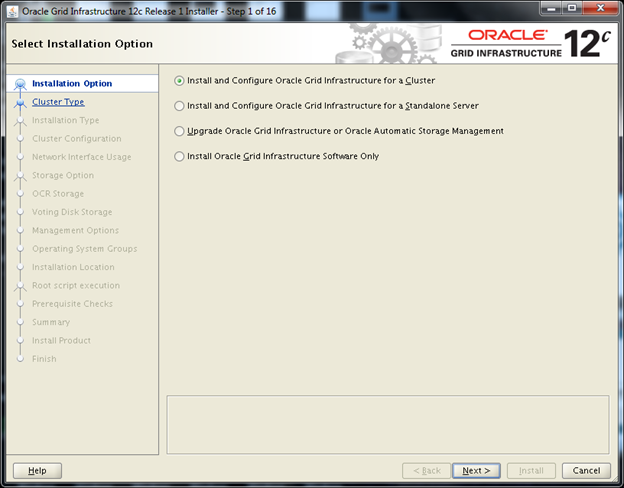624x488 pixels.
Task: Click the Java icon in the title bar
Action: (12, 12)
